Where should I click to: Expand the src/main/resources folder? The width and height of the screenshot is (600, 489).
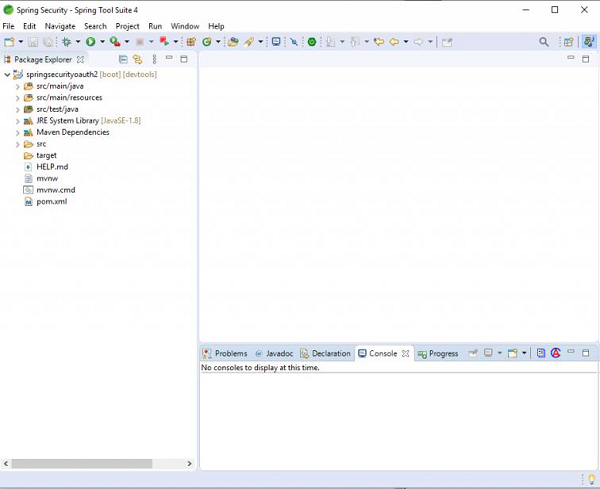18,98
